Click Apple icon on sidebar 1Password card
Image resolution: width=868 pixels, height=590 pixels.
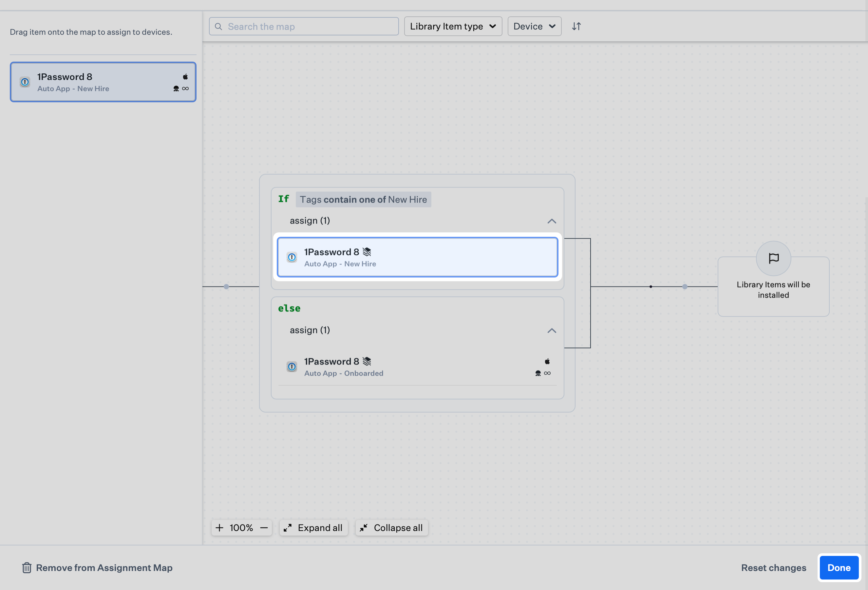(185, 77)
